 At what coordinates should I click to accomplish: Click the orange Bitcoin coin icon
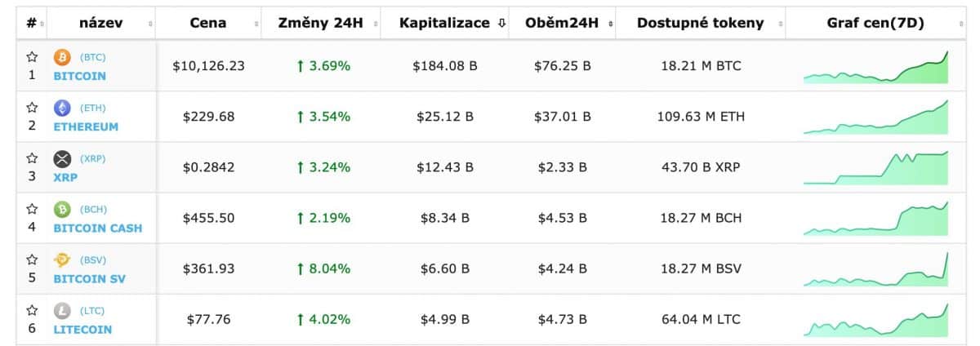pyautogui.click(x=62, y=58)
